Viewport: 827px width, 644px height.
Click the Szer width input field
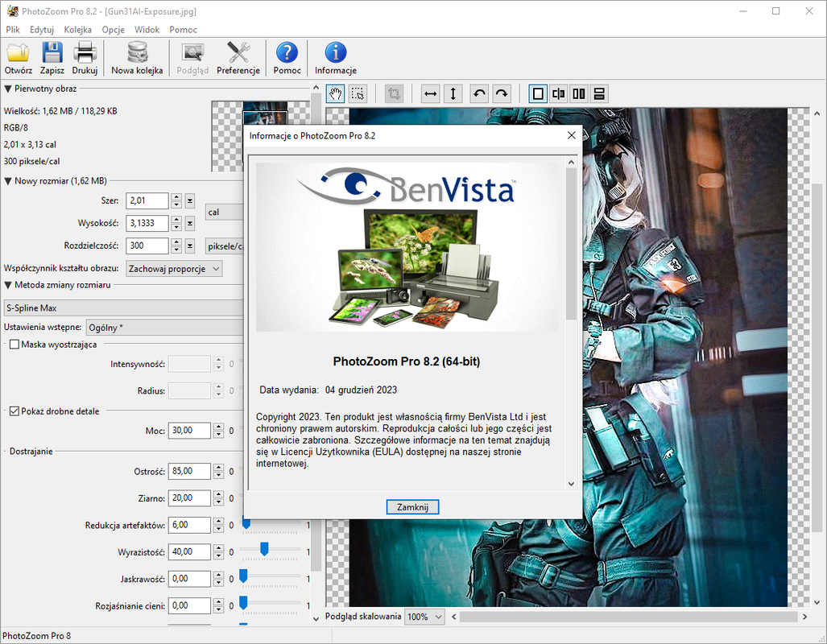tap(147, 201)
